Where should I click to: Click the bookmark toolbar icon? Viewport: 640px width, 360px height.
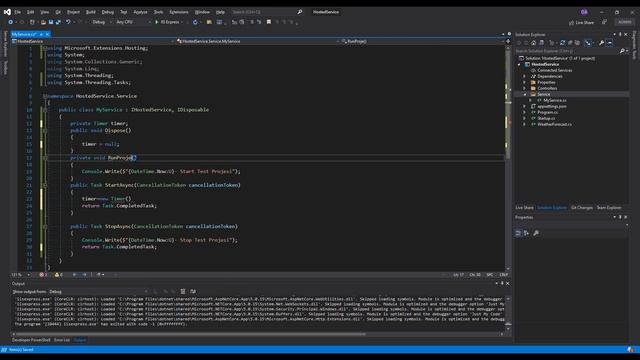[269, 22]
